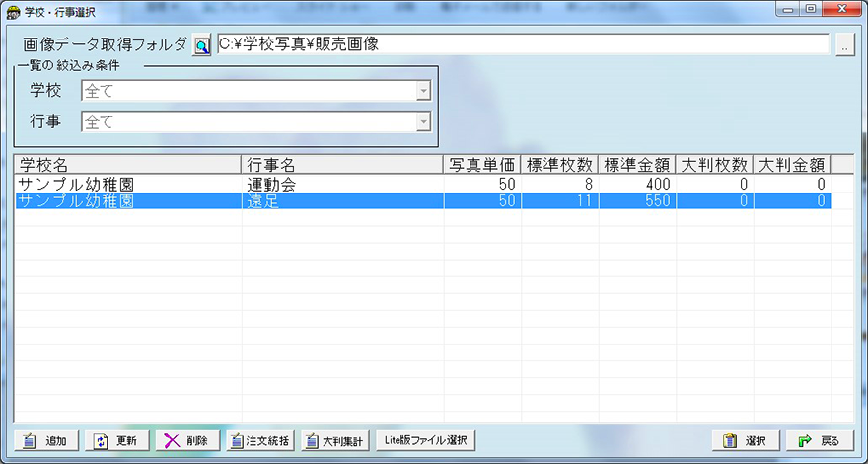868x464 pixels.
Task: Open folder browse button with dots
Action: tap(844, 44)
